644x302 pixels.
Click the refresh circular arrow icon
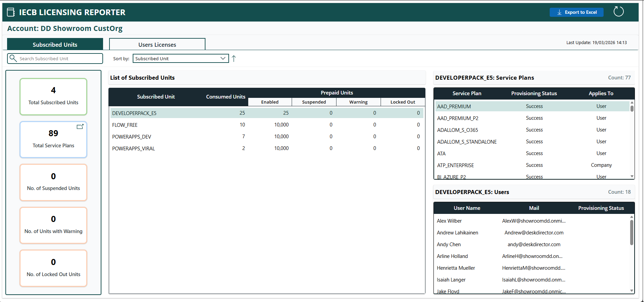[618, 12]
